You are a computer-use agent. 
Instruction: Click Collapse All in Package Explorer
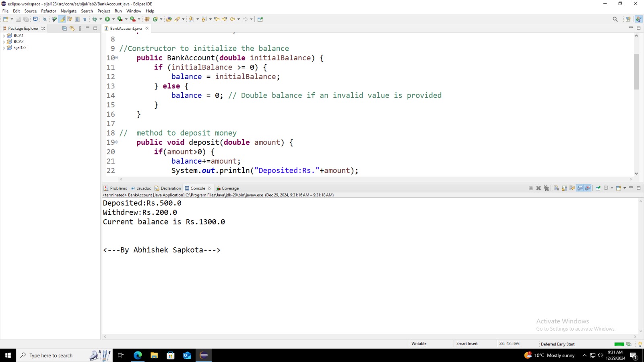click(64, 28)
